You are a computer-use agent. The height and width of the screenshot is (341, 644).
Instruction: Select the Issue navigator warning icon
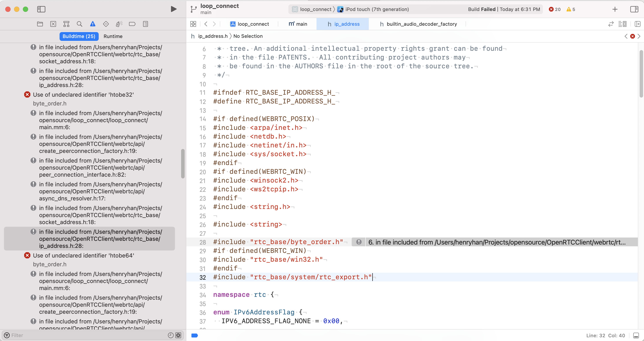click(x=93, y=24)
